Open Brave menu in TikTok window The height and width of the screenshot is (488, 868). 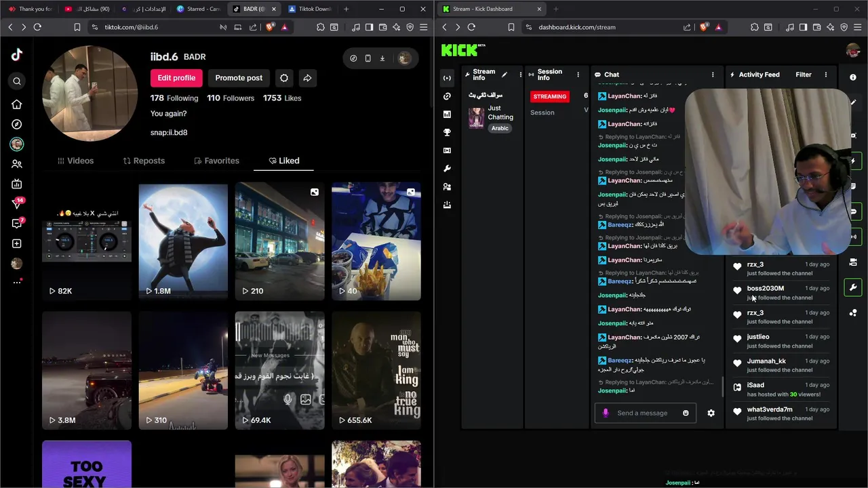pos(424,27)
